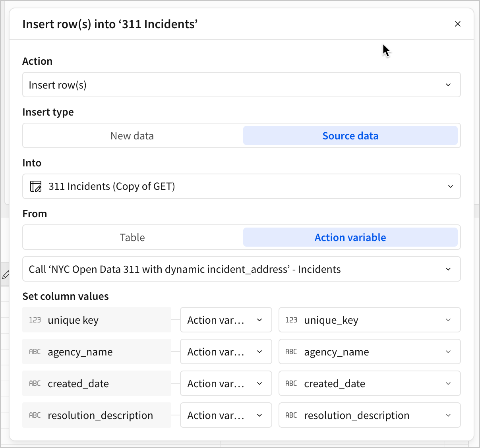The width and height of the screenshot is (480, 448).
Task: Click the number type icon in unique_key dropdown
Action: coord(291,320)
